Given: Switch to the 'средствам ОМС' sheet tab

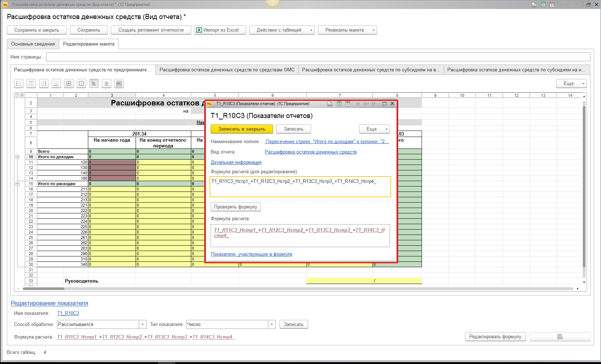Looking at the screenshot, I should (x=227, y=70).
